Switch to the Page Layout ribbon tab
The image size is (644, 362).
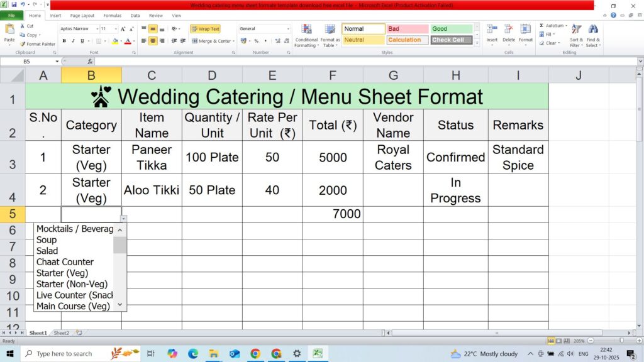82,15
